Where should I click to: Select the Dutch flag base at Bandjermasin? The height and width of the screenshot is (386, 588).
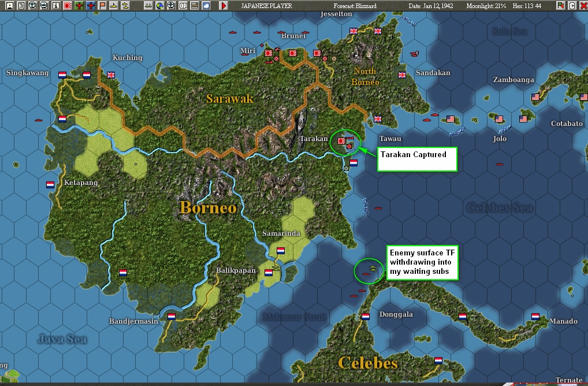click(x=172, y=317)
